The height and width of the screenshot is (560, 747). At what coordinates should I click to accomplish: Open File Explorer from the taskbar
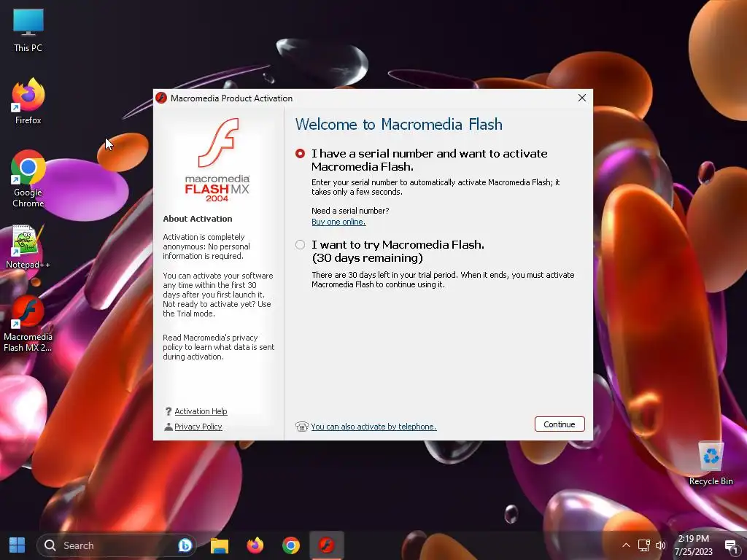click(220, 545)
